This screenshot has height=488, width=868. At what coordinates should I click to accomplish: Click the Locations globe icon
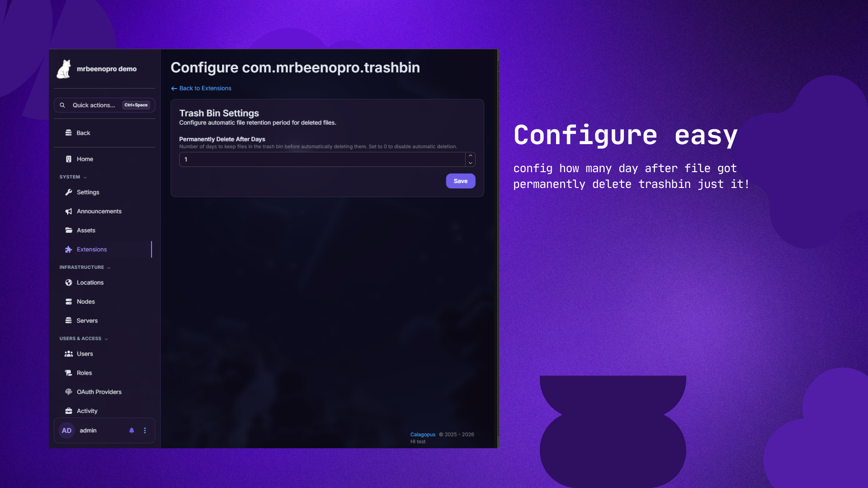(x=69, y=282)
